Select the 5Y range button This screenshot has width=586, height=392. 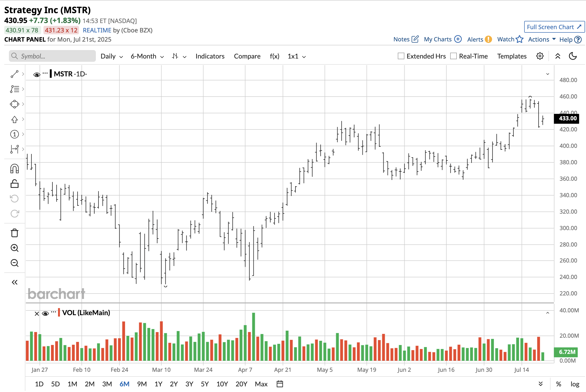pyautogui.click(x=205, y=384)
